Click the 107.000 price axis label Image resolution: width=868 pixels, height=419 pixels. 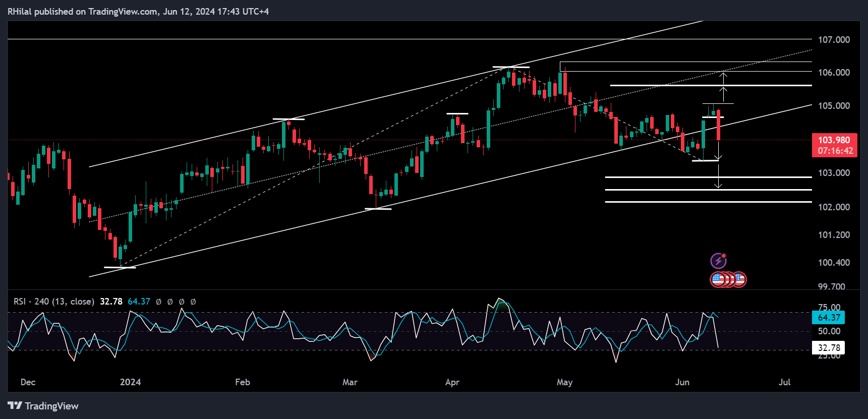834,40
